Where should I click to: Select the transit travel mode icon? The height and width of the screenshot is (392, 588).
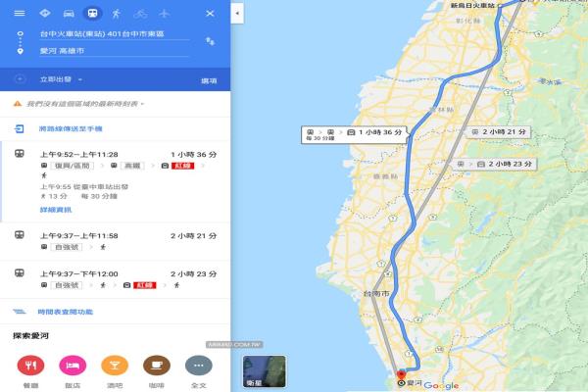coord(93,14)
